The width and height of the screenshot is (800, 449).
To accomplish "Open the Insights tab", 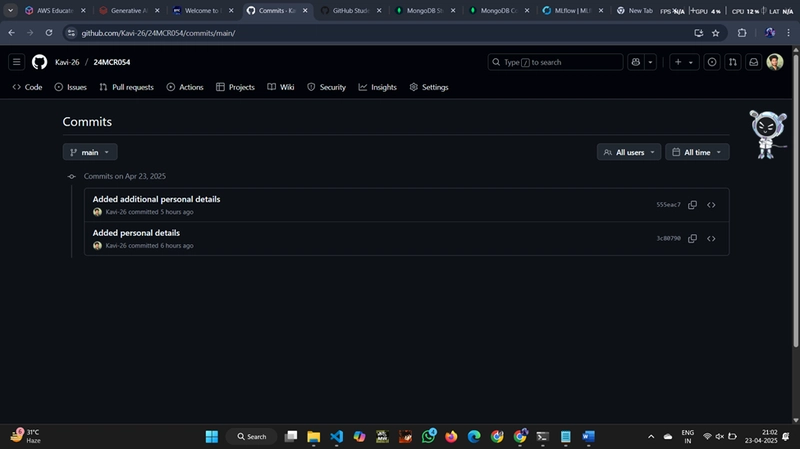I will [378, 87].
